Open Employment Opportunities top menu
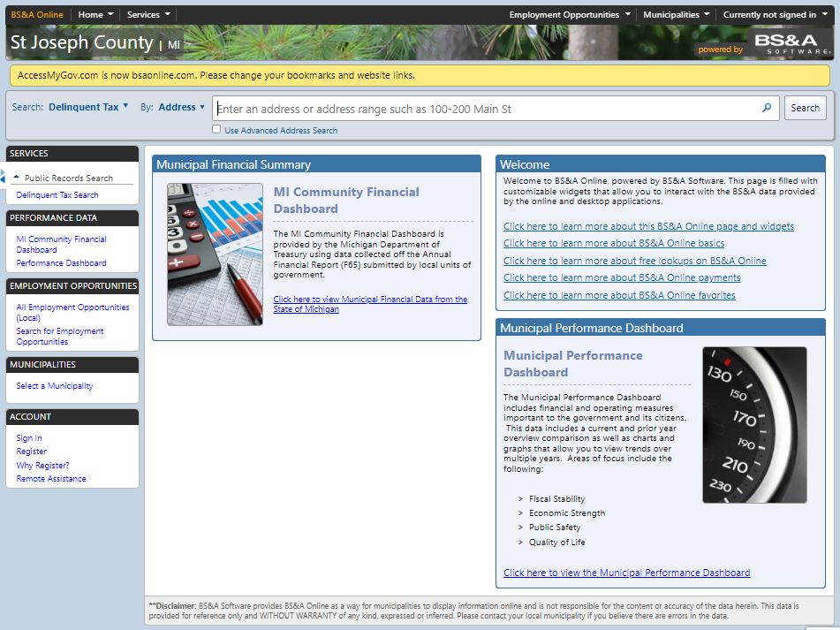This screenshot has width=840, height=630. tap(570, 15)
